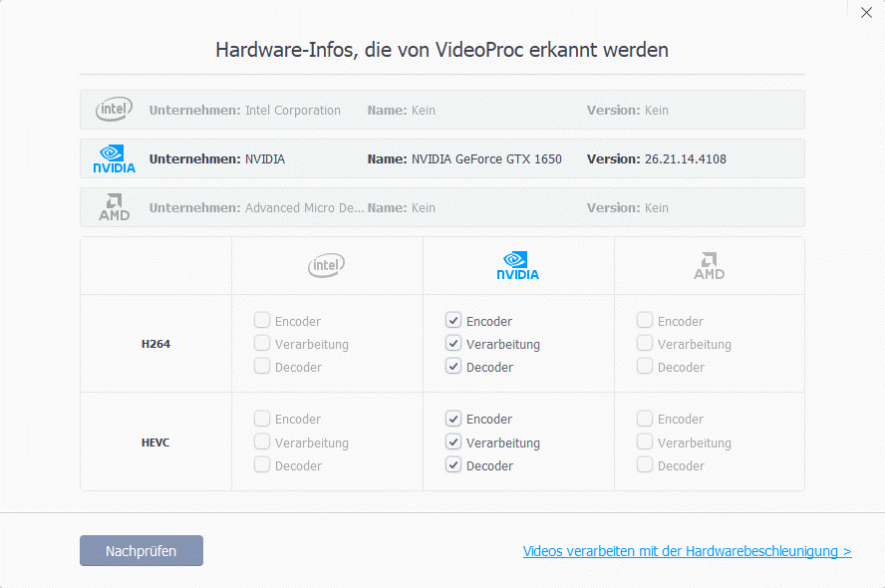
Task: Click the 'NVIDIA GeForce GTX 1650' name text
Action: tap(486, 159)
